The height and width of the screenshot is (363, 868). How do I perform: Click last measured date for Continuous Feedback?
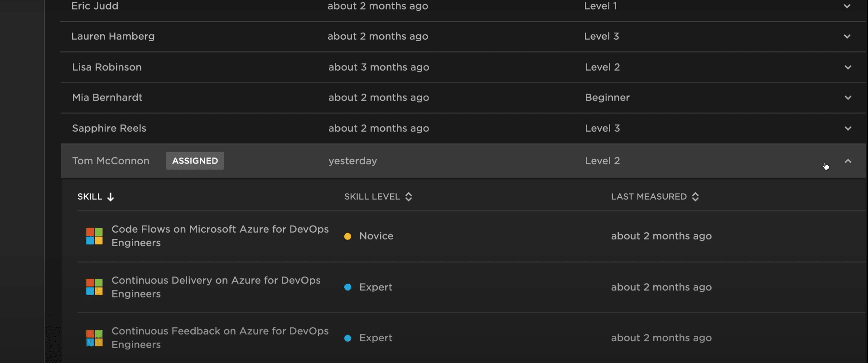[x=661, y=338]
